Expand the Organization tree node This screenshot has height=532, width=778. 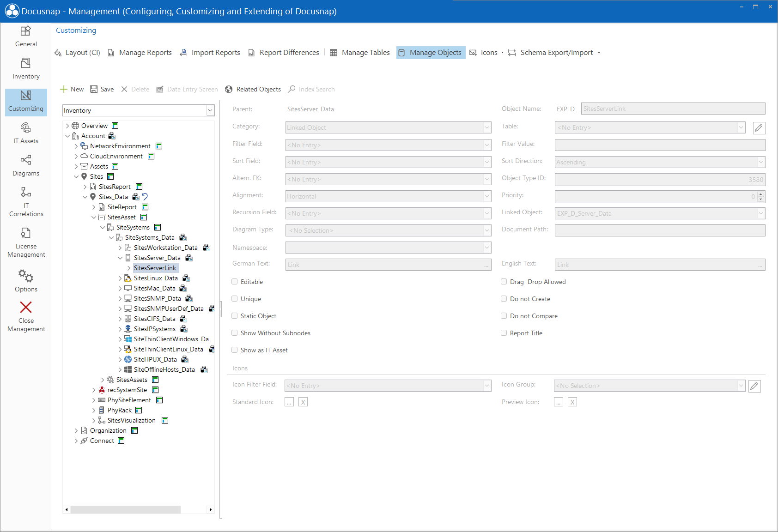pyautogui.click(x=76, y=430)
